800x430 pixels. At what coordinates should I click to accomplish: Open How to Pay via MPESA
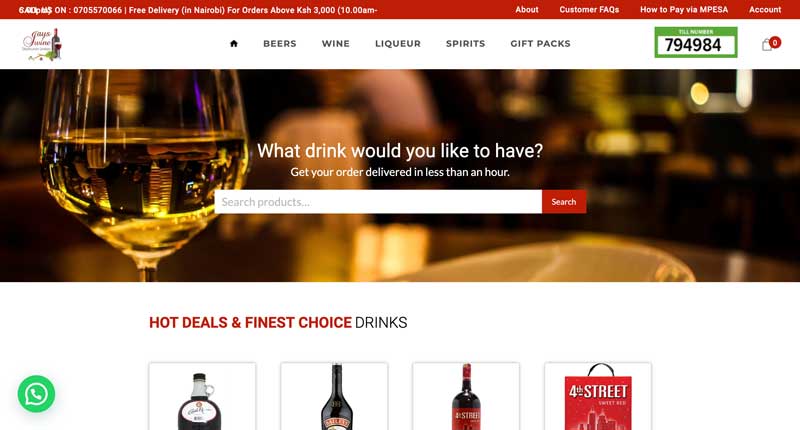pos(684,10)
